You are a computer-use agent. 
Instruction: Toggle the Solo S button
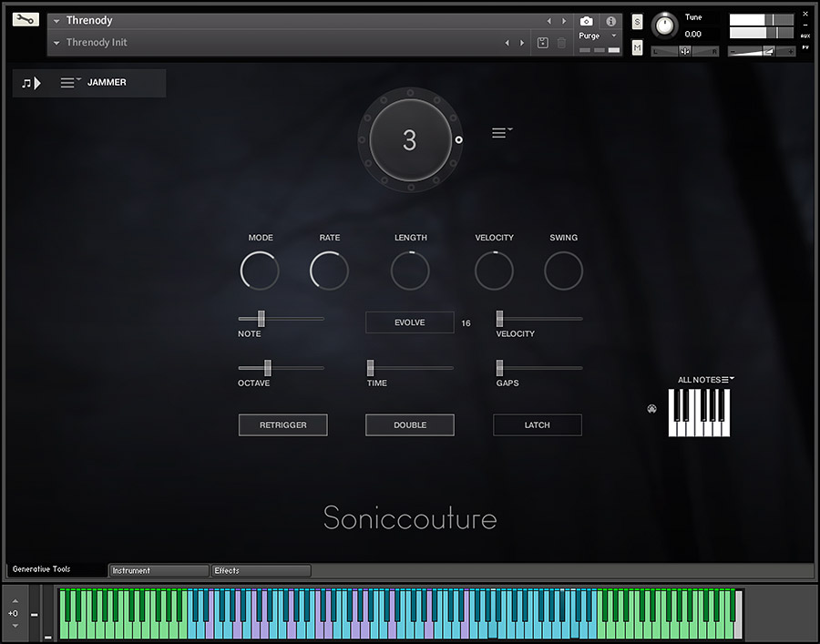637,22
